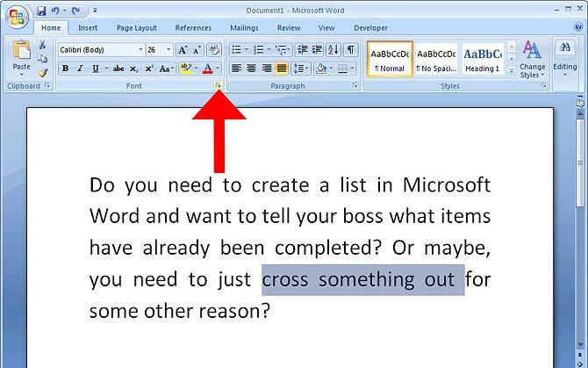Open underline style dropdown arrow
Screen dimensions: 588x368
coord(106,69)
